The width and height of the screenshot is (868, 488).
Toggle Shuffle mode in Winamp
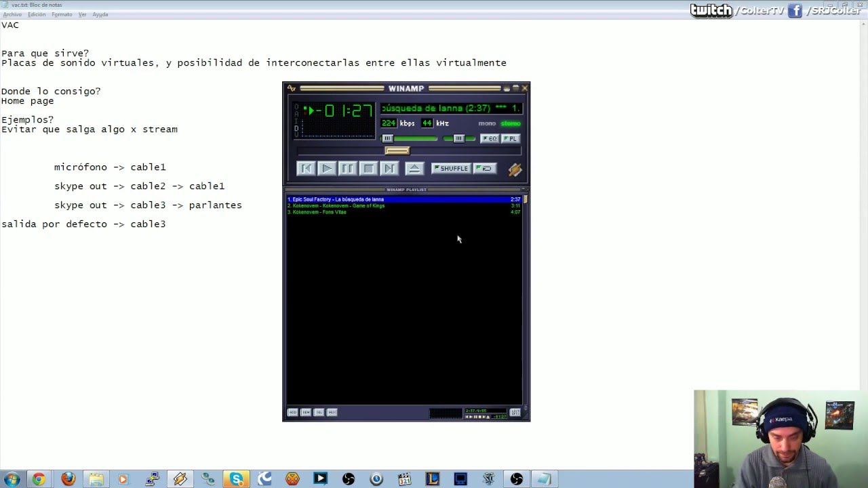point(451,168)
